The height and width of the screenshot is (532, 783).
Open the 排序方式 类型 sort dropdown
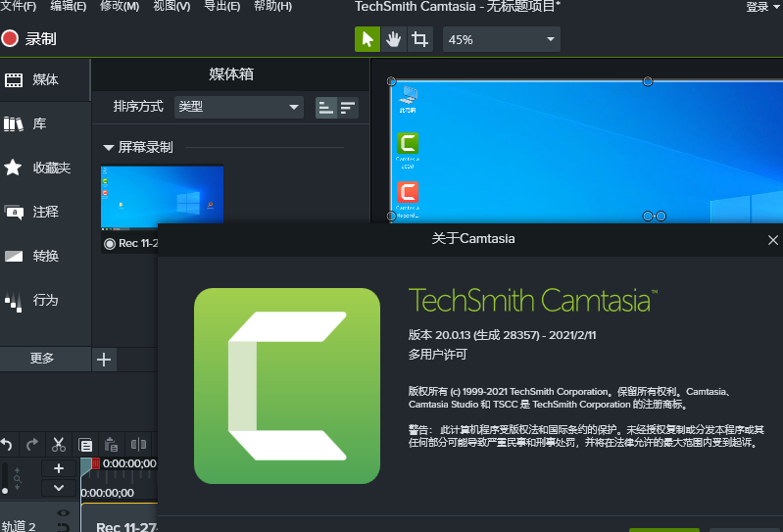tap(239, 107)
